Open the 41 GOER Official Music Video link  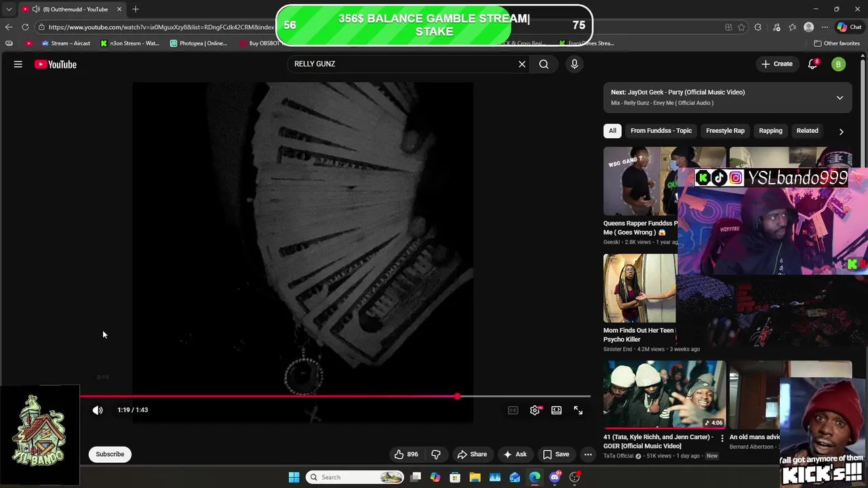(658, 441)
